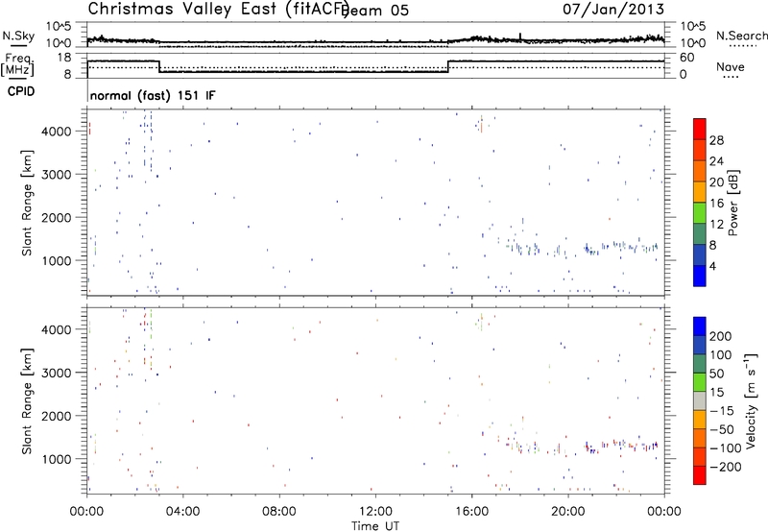Click the '16:00' time axis label
The image size is (768, 532).
point(471,512)
